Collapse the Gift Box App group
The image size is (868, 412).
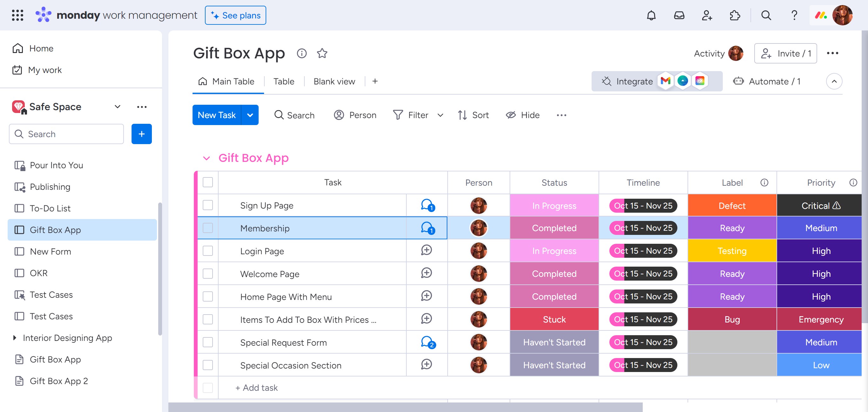coord(206,158)
